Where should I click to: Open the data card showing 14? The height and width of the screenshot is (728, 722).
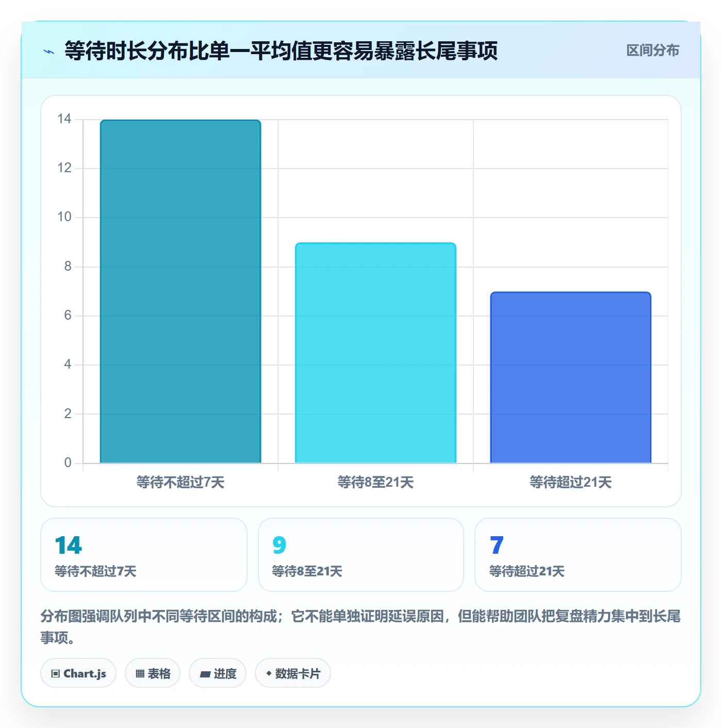[144, 555]
